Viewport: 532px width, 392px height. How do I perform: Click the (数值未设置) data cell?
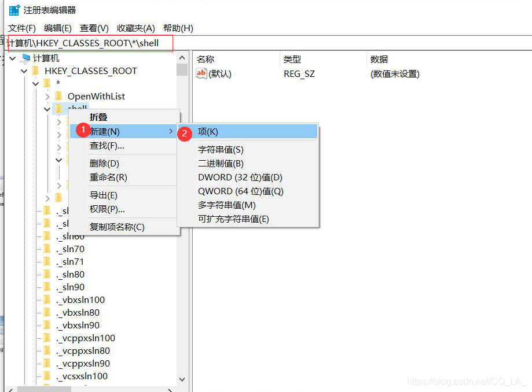pos(395,74)
